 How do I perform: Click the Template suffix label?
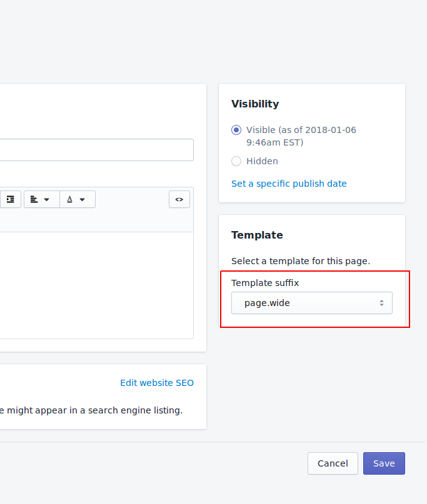point(265,283)
